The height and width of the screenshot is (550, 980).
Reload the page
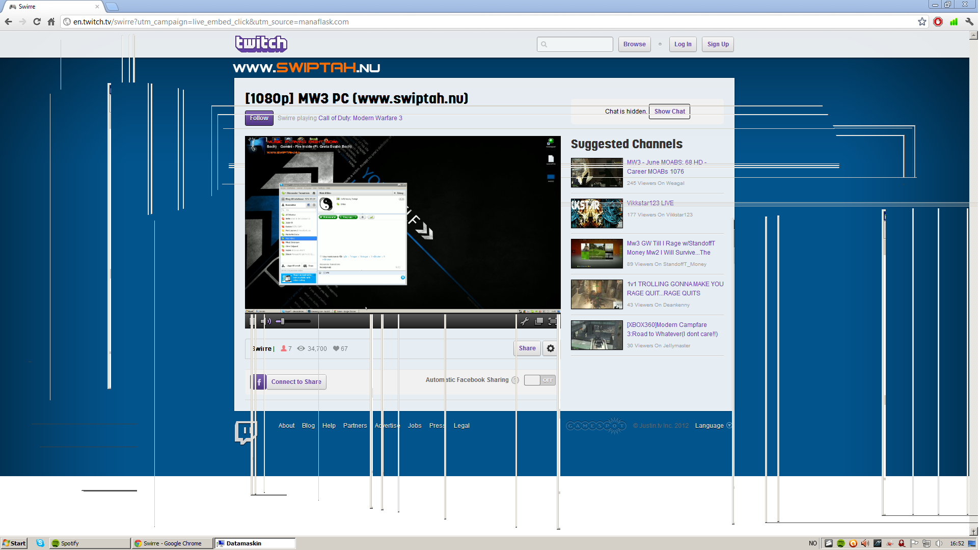tap(37, 22)
